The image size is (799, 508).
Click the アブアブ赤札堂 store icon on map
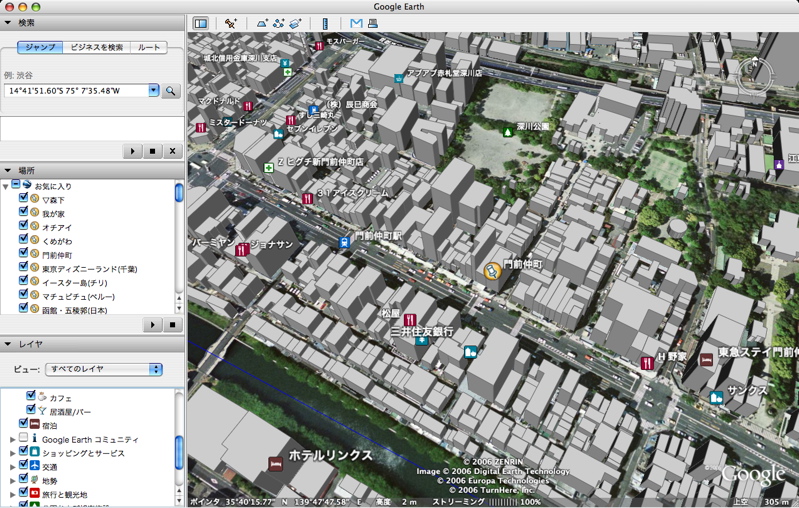coord(398,78)
